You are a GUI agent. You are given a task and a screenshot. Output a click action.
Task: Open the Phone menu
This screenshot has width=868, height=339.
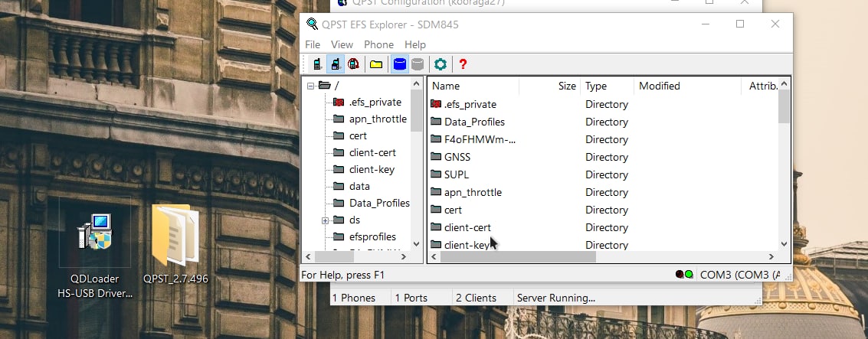point(378,45)
